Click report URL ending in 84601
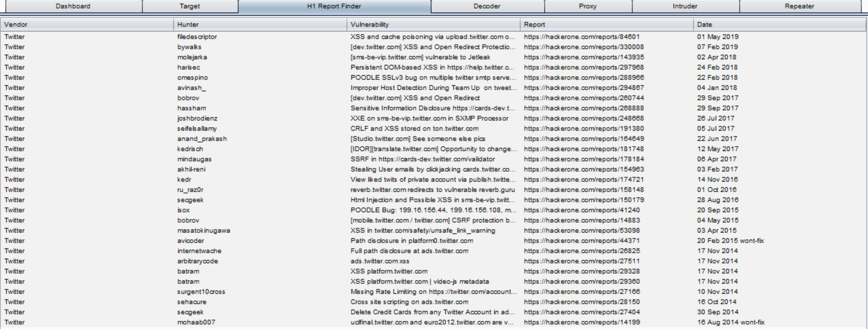Screen dimensions: 868x329 582,37
